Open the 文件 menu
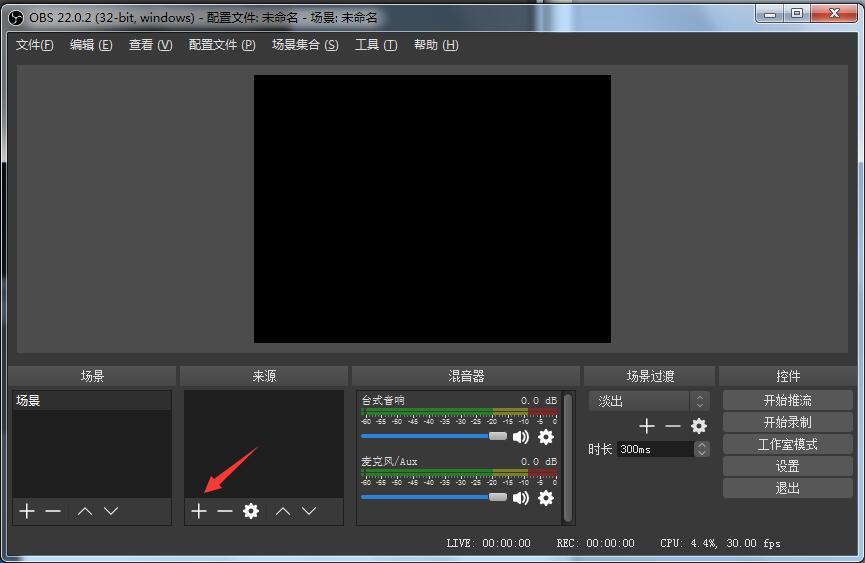 coord(35,45)
